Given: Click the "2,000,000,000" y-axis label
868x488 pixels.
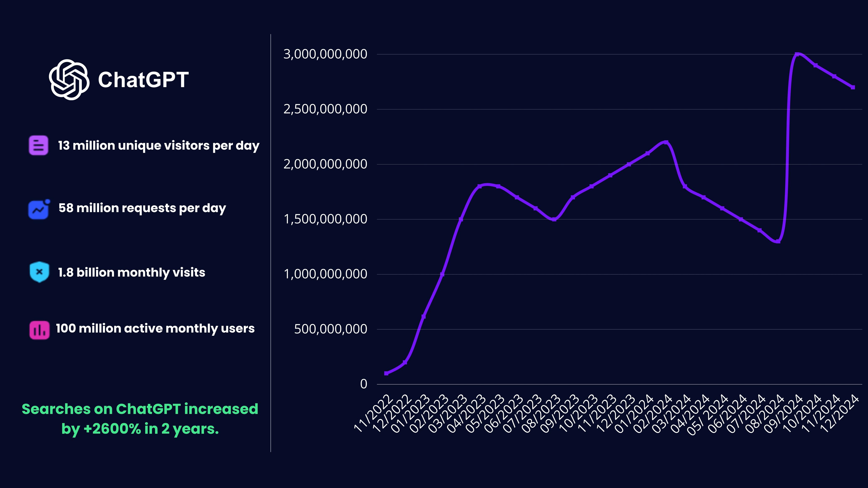Looking at the screenshot, I should click(x=325, y=164).
